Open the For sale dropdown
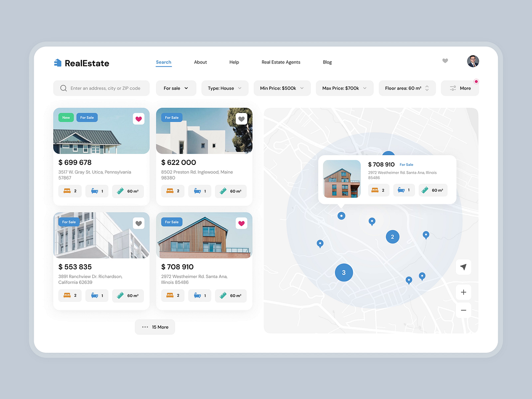 pos(176,88)
